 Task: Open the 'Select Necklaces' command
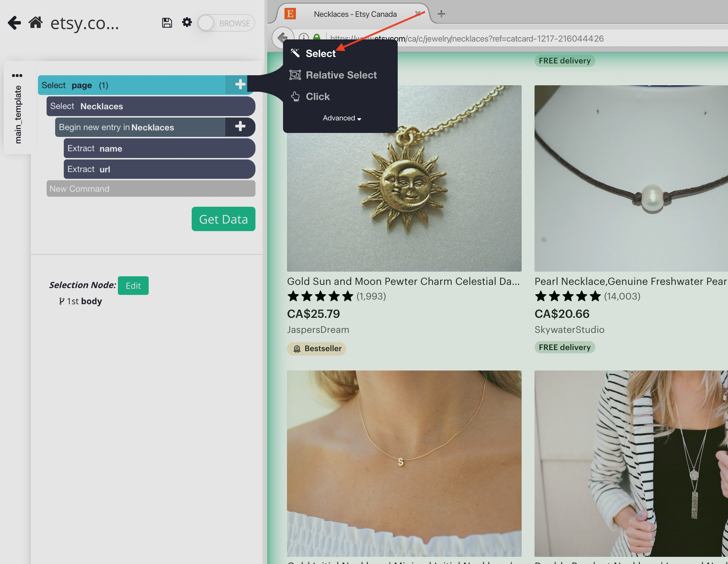coord(151,106)
